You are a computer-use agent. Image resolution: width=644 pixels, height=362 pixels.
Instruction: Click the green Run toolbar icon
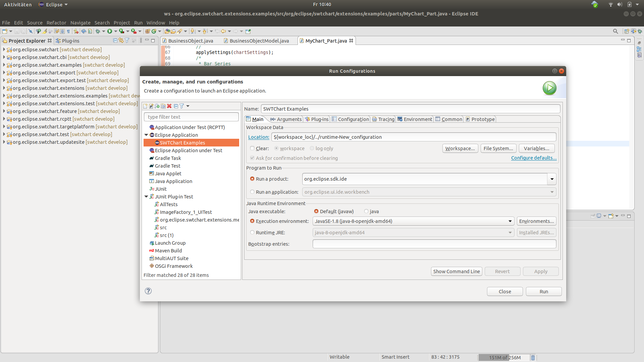point(110,31)
